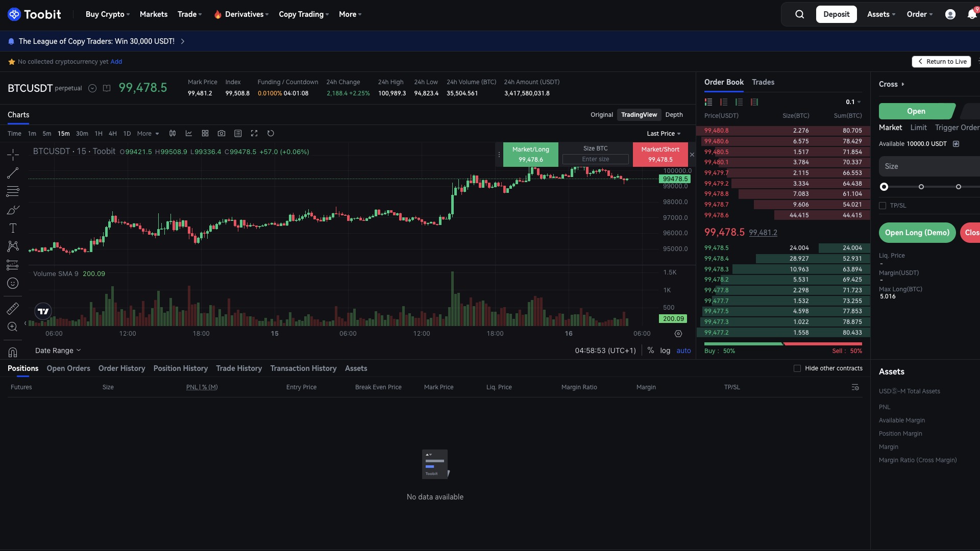Open the text annotation tool

13,228
